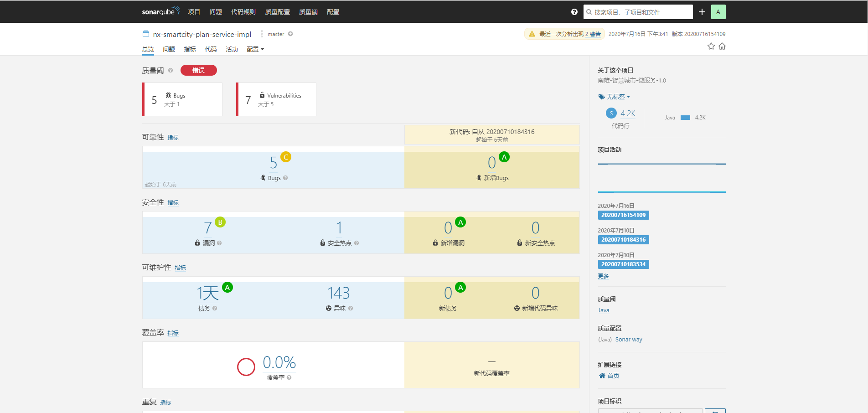The image size is (868, 413).
Task: Open 质量阈 in the top menu bar
Action: point(308,12)
